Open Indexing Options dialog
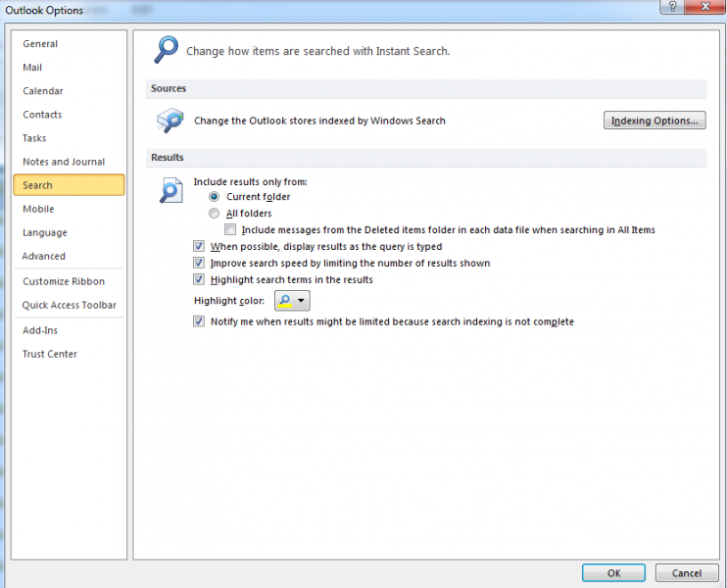This screenshot has height=588, width=727. (654, 121)
